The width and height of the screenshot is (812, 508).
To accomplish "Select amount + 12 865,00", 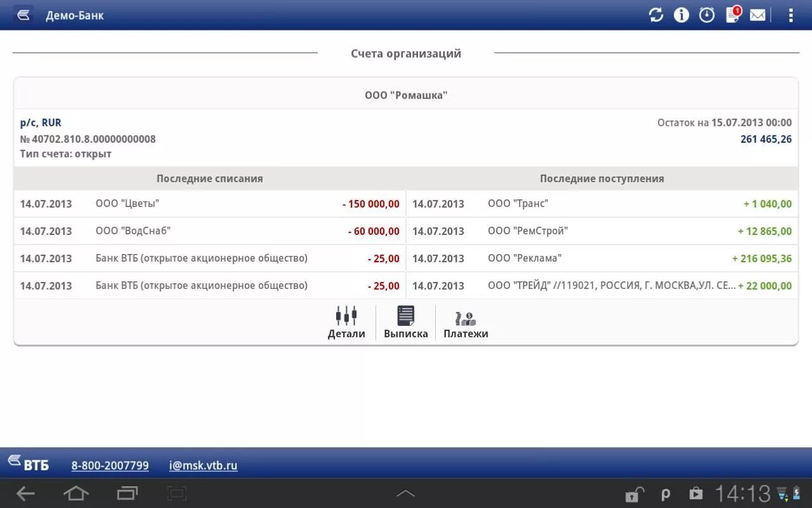I will pos(765,231).
